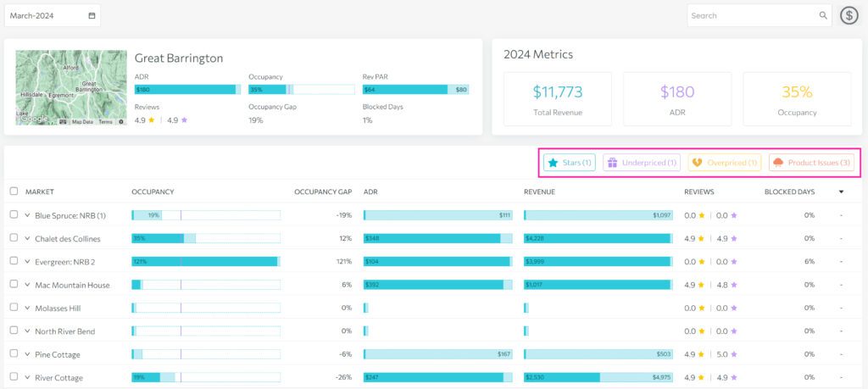868x389 pixels.
Task: Click the Pine Cottage revenue $503 bar
Action: [x=598, y=354]
